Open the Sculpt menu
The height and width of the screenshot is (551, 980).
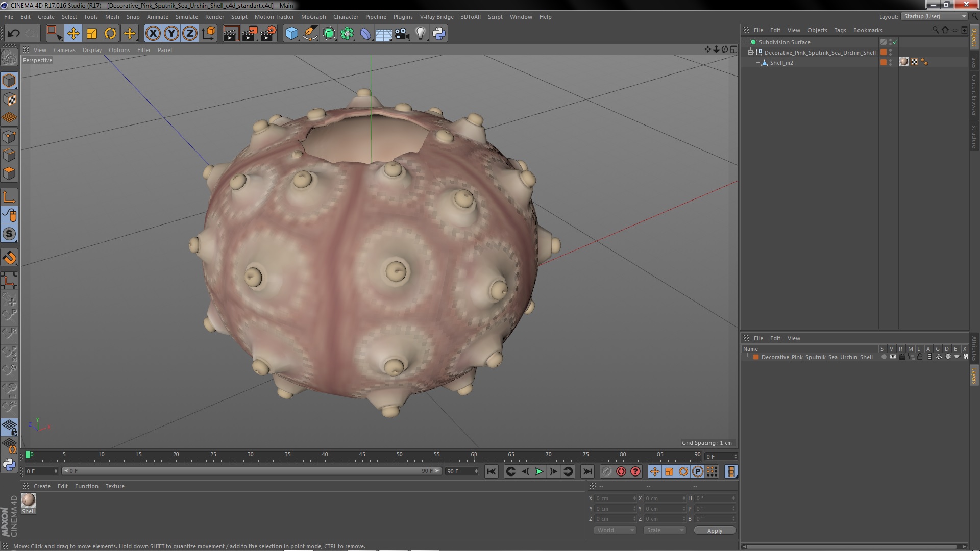(239, 17)
